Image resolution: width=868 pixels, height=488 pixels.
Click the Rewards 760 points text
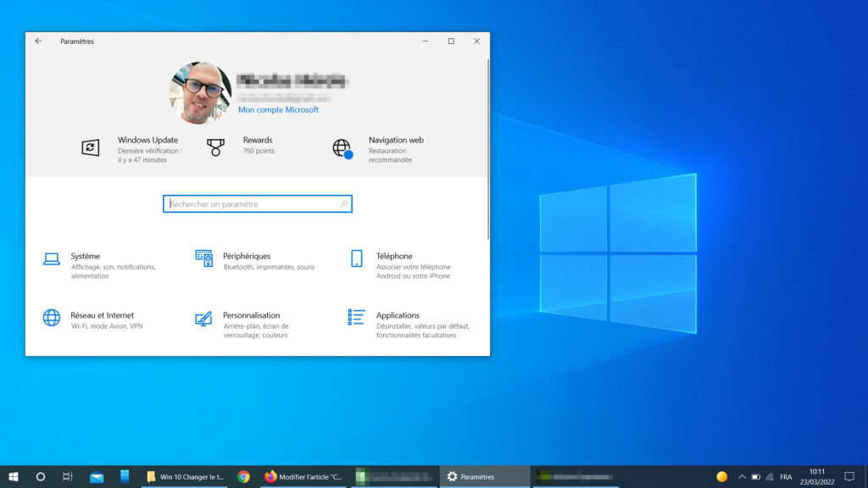coord(259,151)
